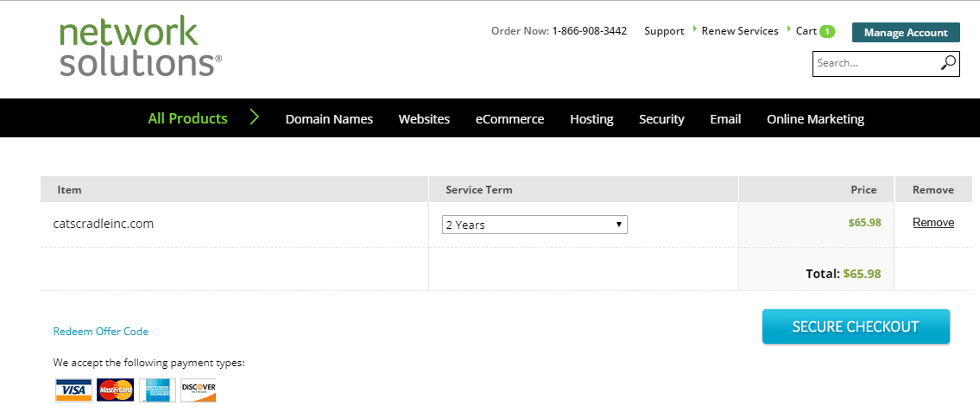
Task: Click the Visa card icon
Action: point(73,390)
